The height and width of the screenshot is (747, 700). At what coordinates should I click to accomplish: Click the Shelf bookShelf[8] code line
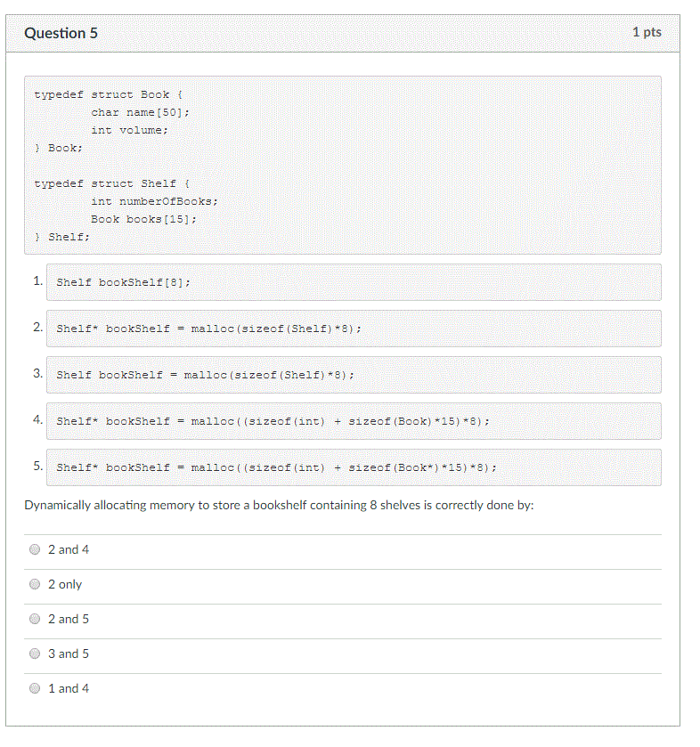point(124,282)
